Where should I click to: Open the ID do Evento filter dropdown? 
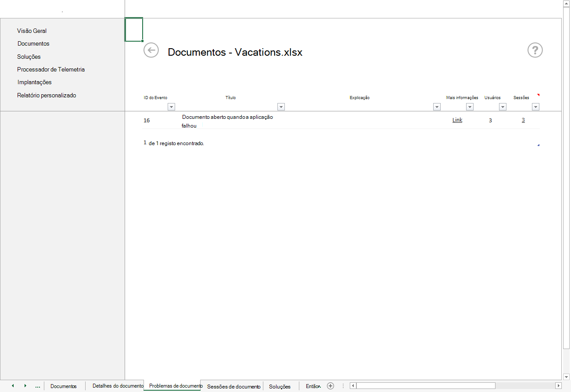[x=171, y=107]
